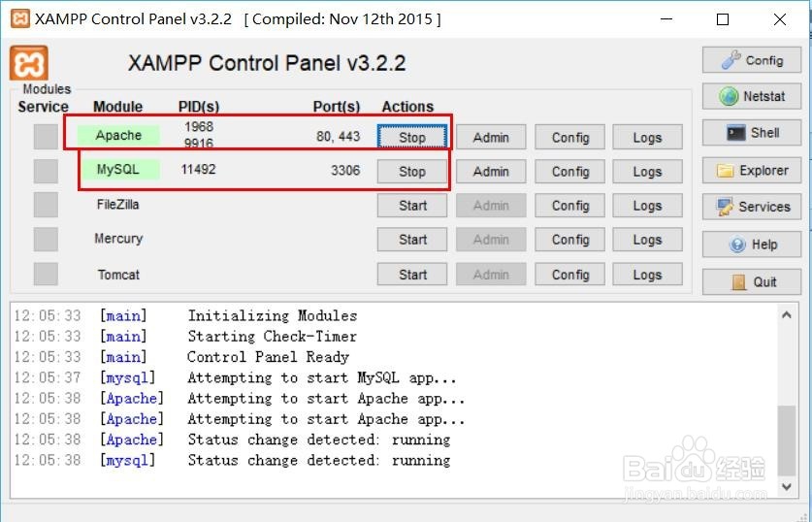Select the FileZilla module label
The height and width of the screenshot is (522, 812).
(x=118, y=204)
